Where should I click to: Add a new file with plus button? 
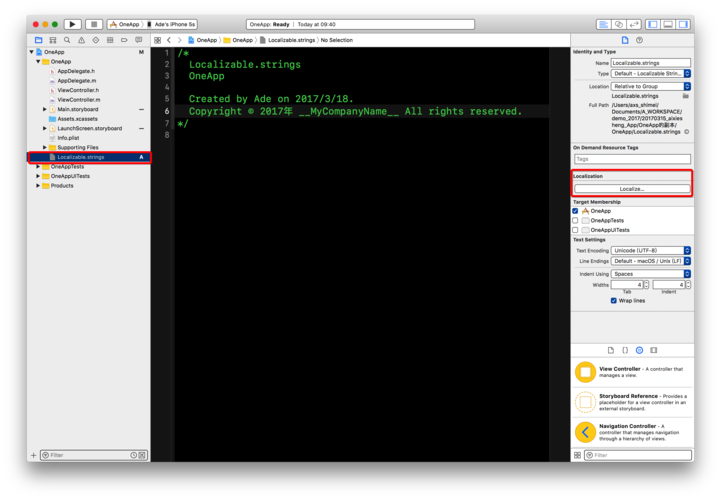(x=34, y=455)
